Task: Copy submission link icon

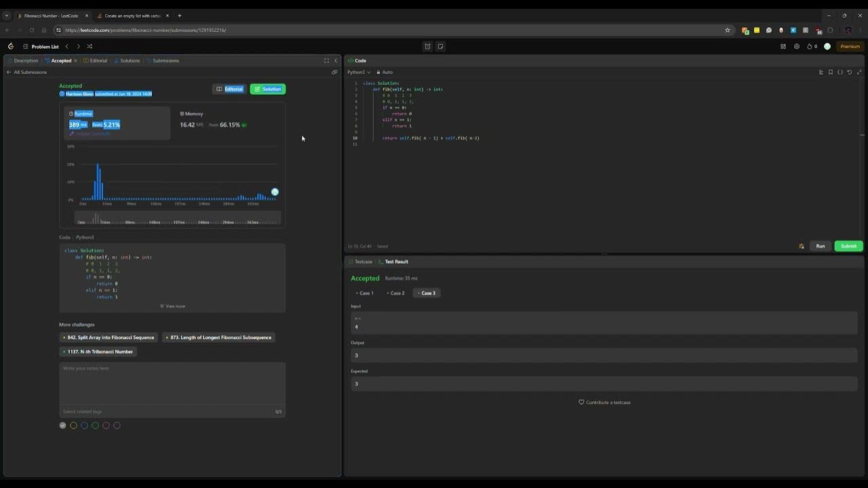Action: click(x=334, y=72)
